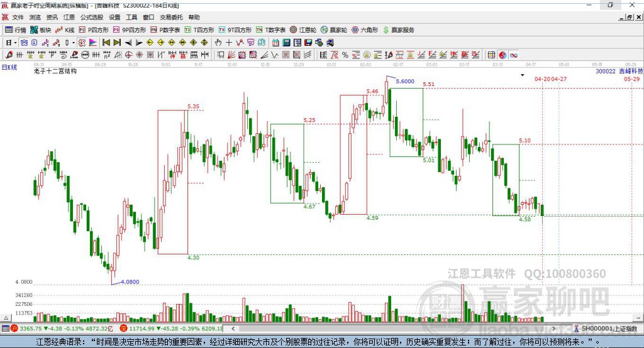Select the red pencil drawing tool
The width and height of the screenshot is (644, 348).
[x=9, y=55]
